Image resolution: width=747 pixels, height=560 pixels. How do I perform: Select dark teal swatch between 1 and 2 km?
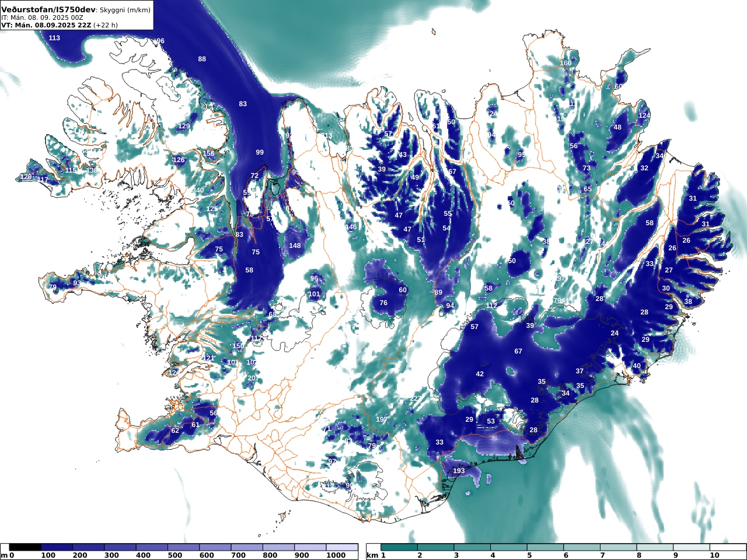(399, 547)
